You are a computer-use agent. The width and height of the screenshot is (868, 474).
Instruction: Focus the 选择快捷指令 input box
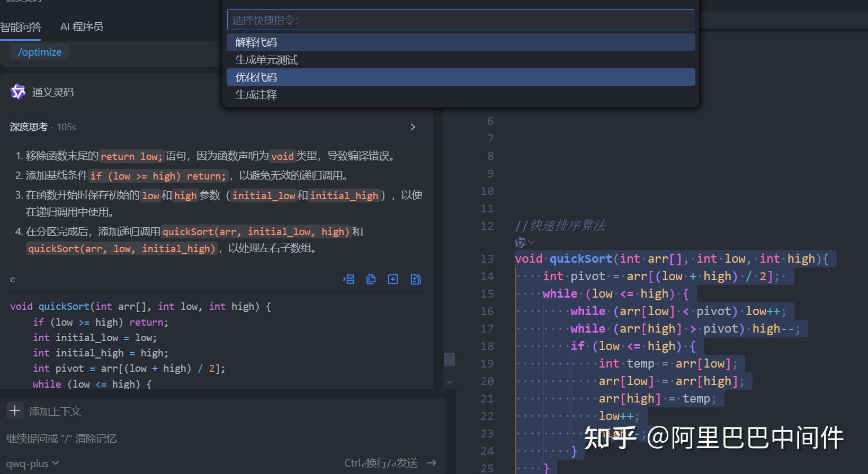click(x=461, y=20)
